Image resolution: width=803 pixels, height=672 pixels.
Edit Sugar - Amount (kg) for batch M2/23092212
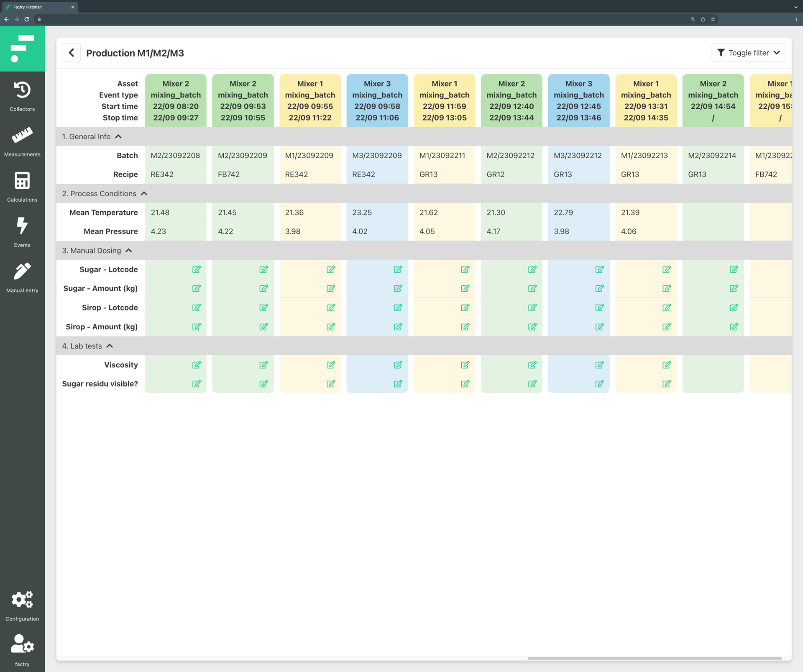pyautogui.click(x=532, y=288)
